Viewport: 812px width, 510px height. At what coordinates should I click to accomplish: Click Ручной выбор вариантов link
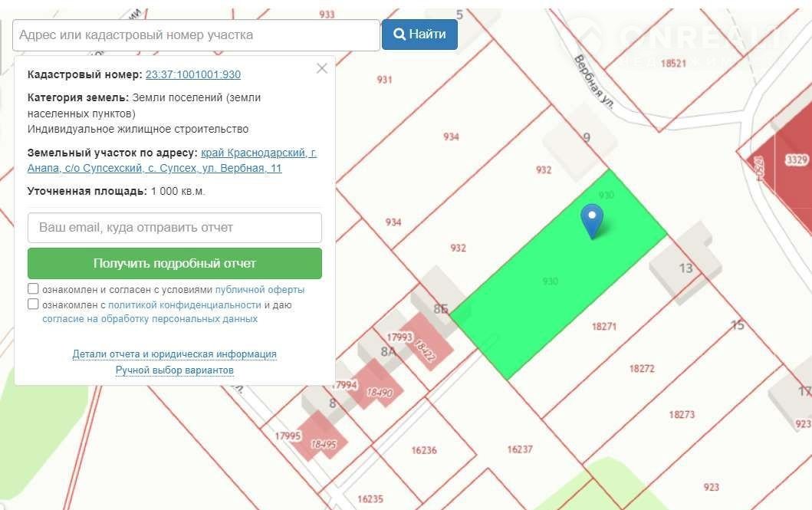click(x=175, y=370)
